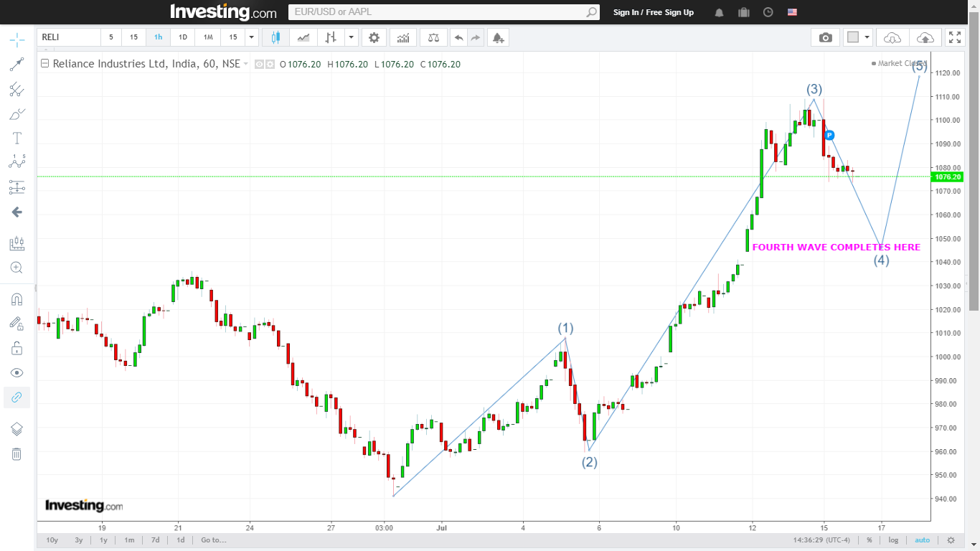This screenshot has height=551, width=980.
Task: Set time range to 3y
Action: point(79,540)
